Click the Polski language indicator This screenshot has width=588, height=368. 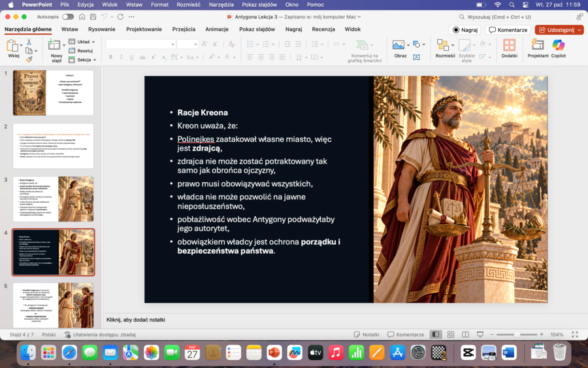(x=49, y=334)
